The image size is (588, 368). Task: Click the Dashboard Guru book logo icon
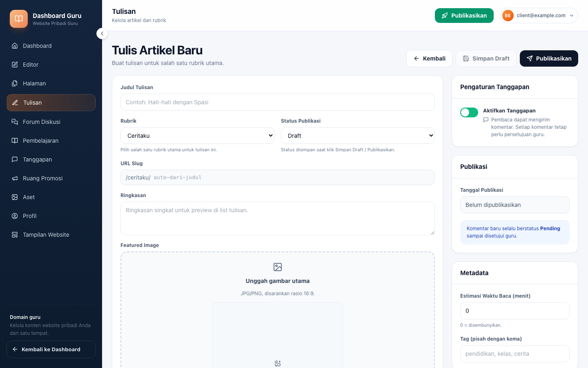click(19, 19)
